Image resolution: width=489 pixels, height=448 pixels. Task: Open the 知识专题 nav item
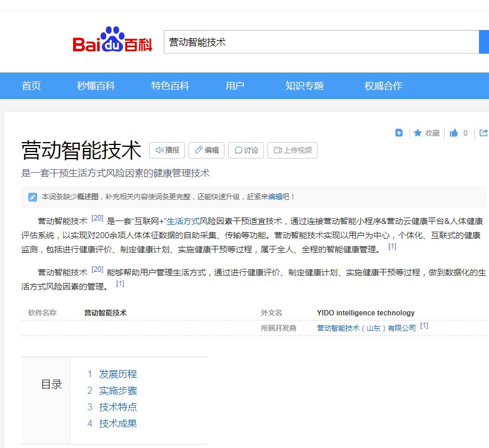tap(305, 86)
